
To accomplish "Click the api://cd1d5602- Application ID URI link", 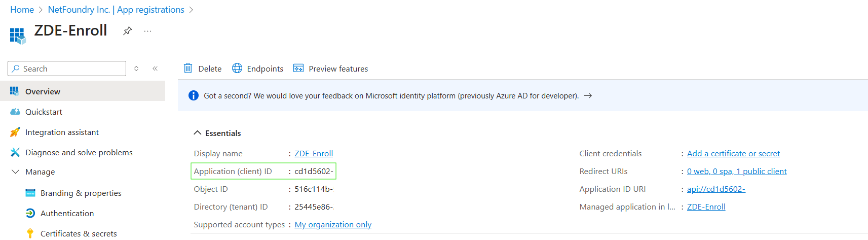I will click(716, 189).
